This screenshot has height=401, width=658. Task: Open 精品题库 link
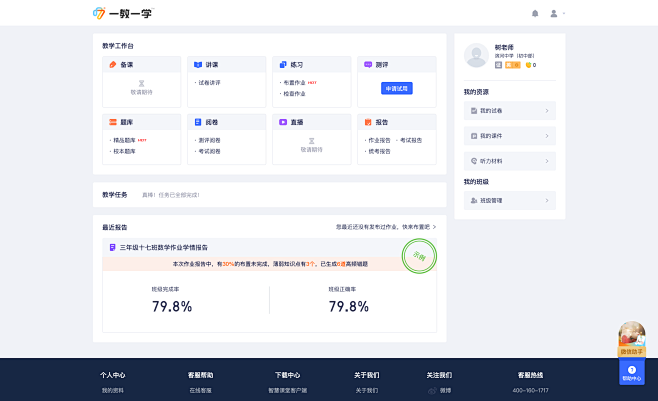point(124,140)
